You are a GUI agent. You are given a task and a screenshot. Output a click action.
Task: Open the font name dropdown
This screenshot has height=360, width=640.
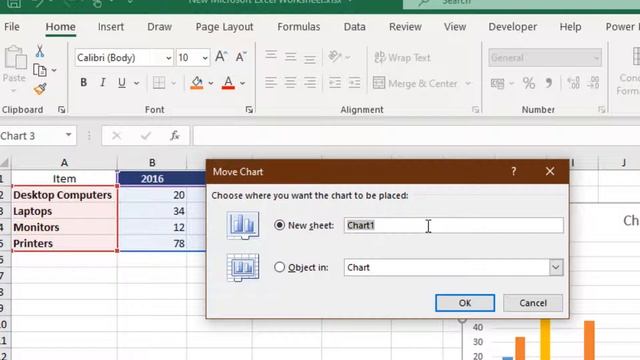click(x=168, y=58)
